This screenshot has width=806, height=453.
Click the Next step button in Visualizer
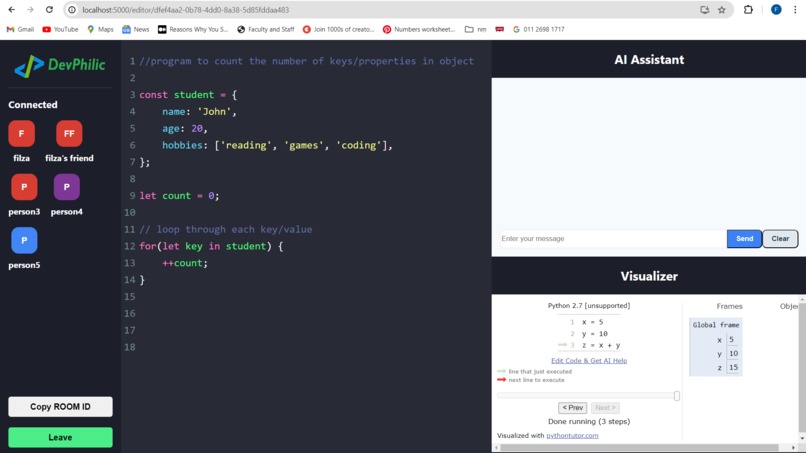pyautogui.click(x=605, y=408)
